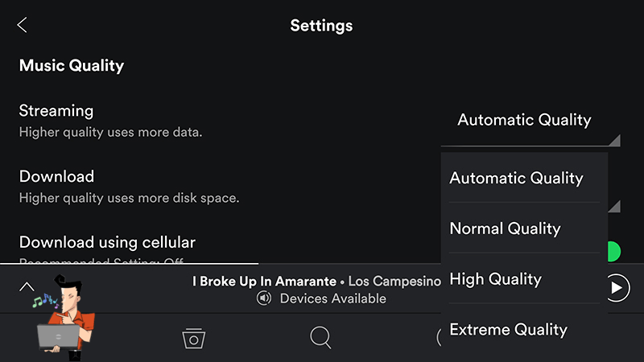The width and height of the screenshot is (644, 362).
Task: Select Automatic Quality from the list
Action: tap(516, 178)
